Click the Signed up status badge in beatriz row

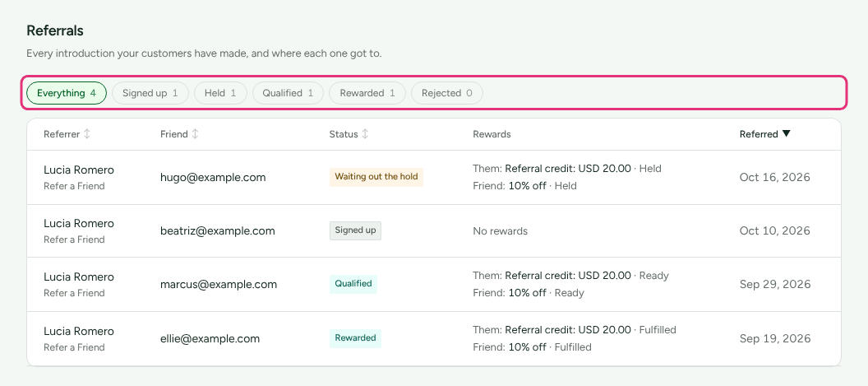pos(355,230)
